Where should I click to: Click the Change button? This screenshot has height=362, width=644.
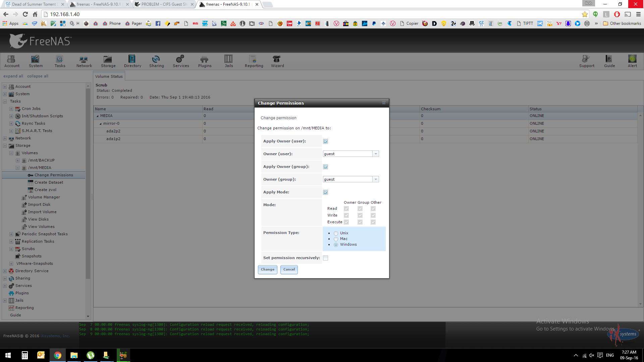click(x=267, y=269)
